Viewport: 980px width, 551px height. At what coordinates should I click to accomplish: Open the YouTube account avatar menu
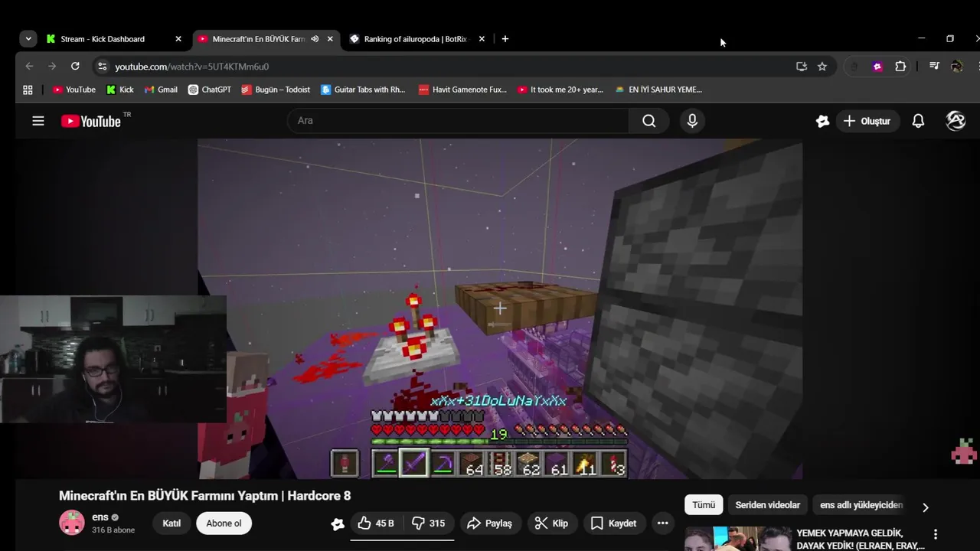point(955,121)
